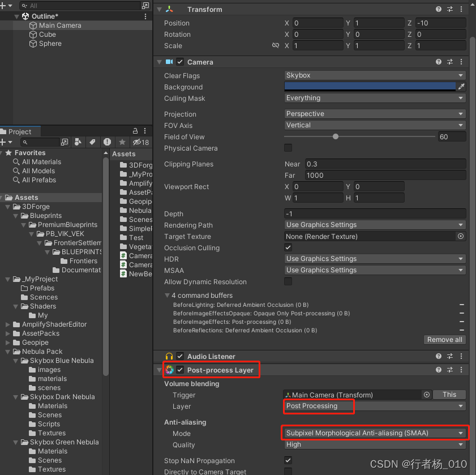Click Save search star icon in Project

click(x=122, y=142)
